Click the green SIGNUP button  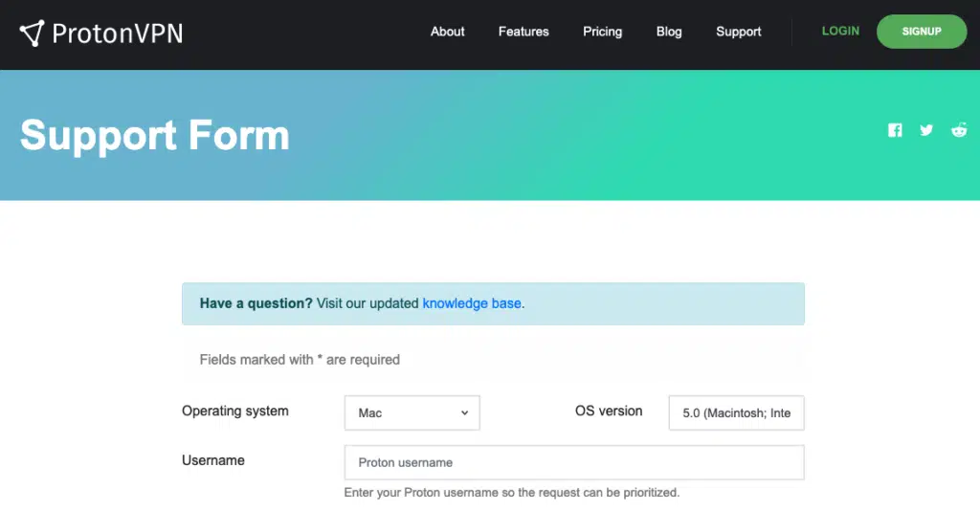pyautogui.click(x=922, y=32)
